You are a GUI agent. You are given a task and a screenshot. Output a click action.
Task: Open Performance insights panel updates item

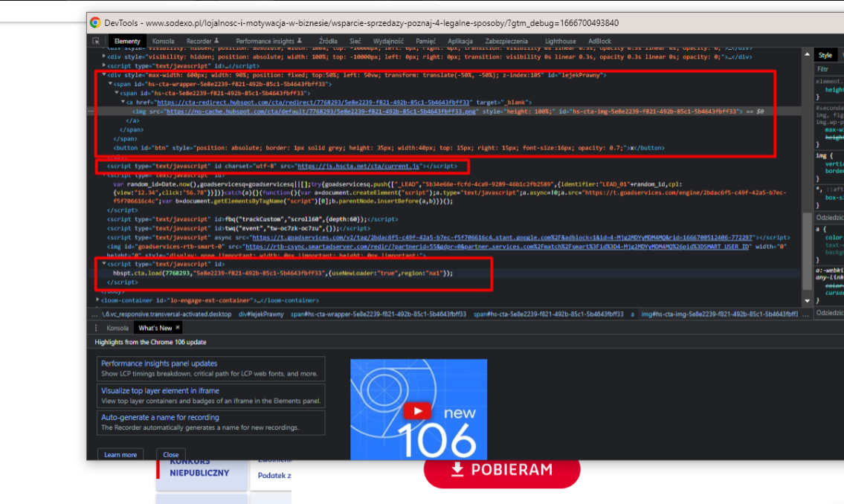coord(211,369)
